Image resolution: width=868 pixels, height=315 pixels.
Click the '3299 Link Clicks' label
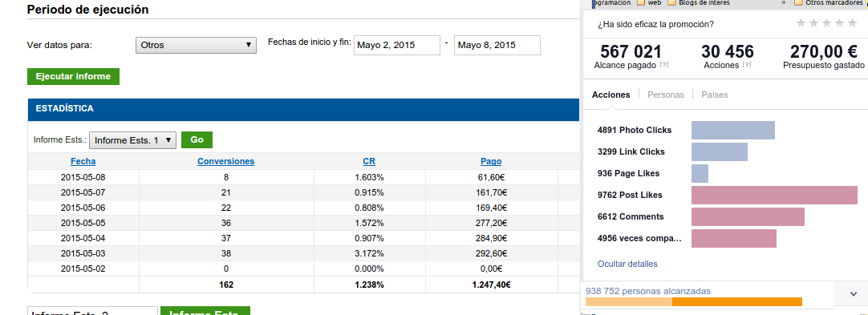coord(631,152)
